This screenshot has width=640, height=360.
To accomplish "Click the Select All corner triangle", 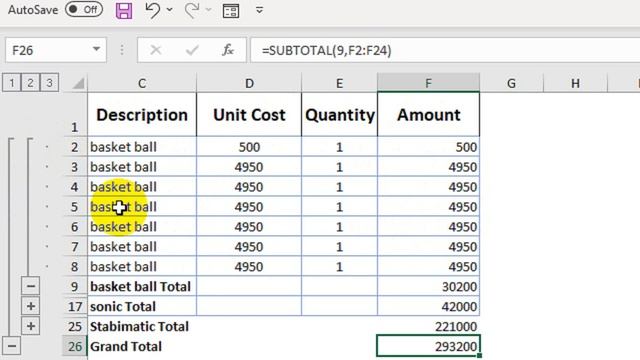I will point(77,83).
